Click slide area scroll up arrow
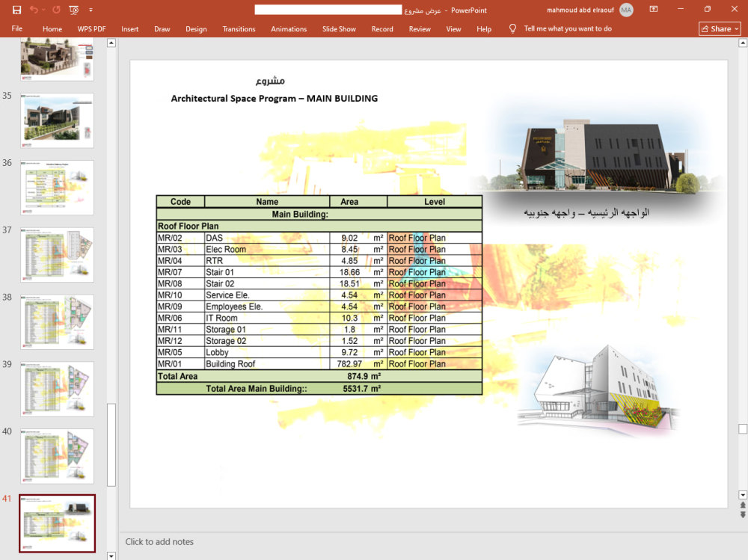748x560 pixels. point(743,43)
